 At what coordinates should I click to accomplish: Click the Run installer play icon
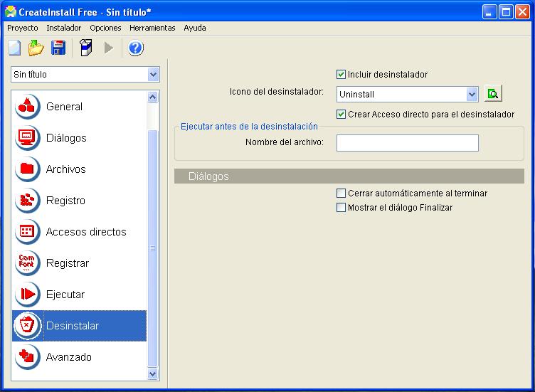[109, 48]
